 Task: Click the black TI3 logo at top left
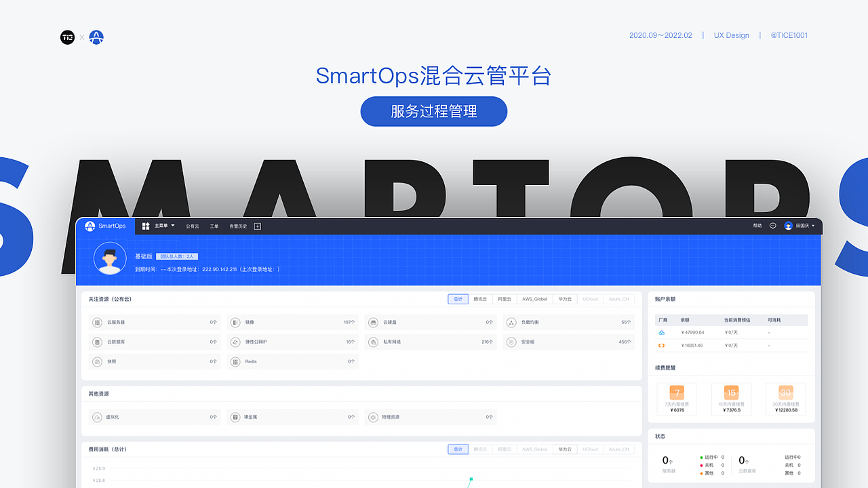67,37
